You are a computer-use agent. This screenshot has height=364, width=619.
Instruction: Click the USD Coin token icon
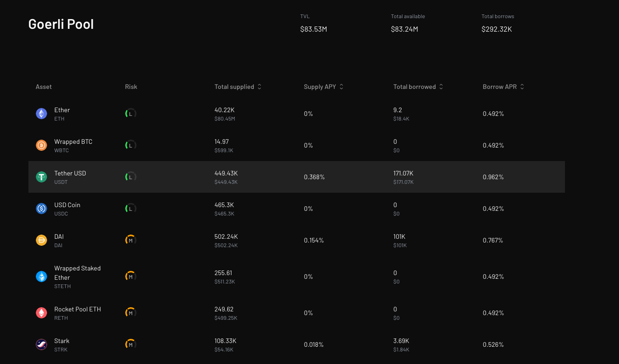click(x=41, y=209)
